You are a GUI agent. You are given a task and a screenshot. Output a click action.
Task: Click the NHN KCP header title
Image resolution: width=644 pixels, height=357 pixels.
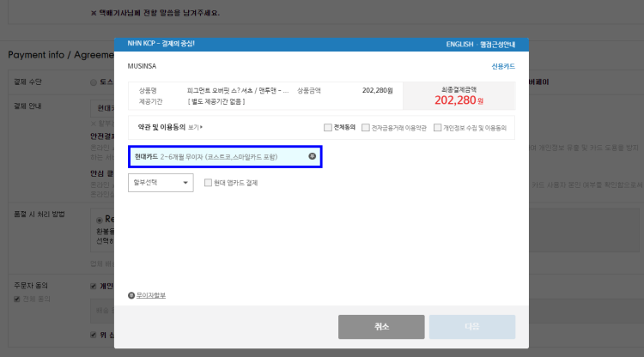(161, 43)
